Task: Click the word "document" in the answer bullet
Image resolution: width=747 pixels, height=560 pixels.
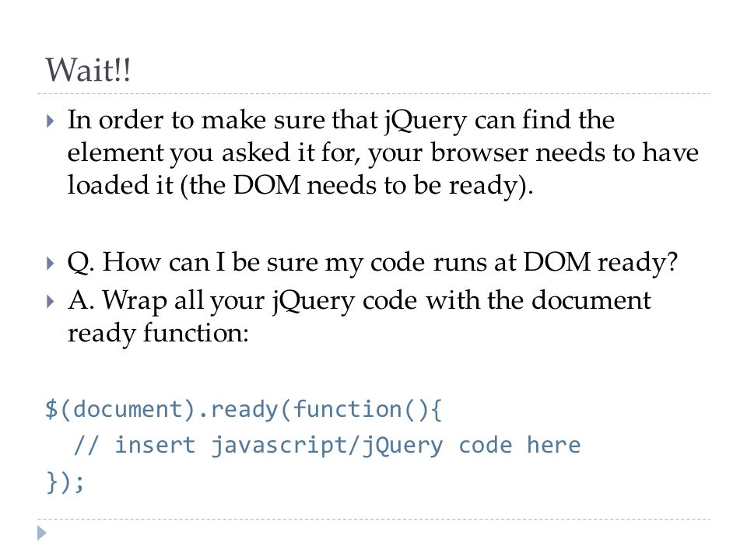Action: click(591, 300)
